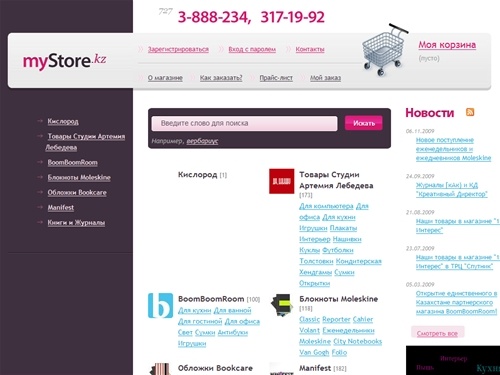Open the Зарегистрироваться link

[x=178, y=49]
